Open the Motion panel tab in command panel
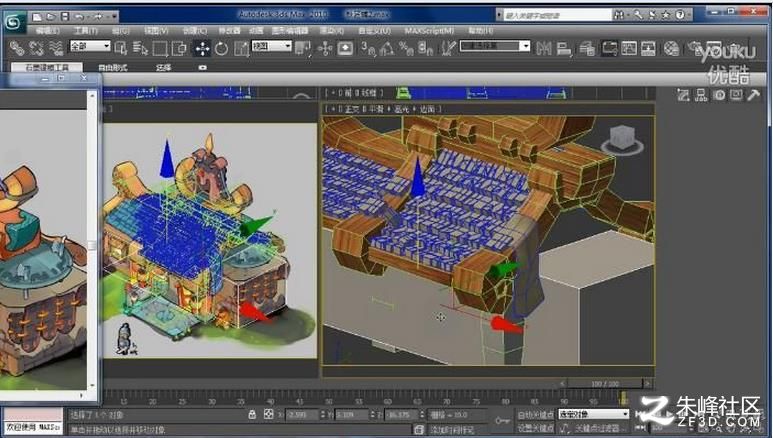 [719, 95]
